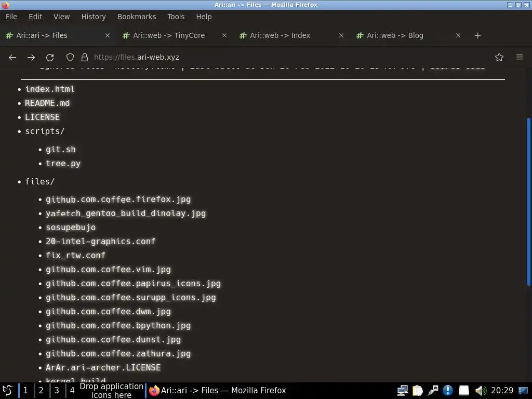
Task: Open the Tools menu
Action: tap(176, 17)
